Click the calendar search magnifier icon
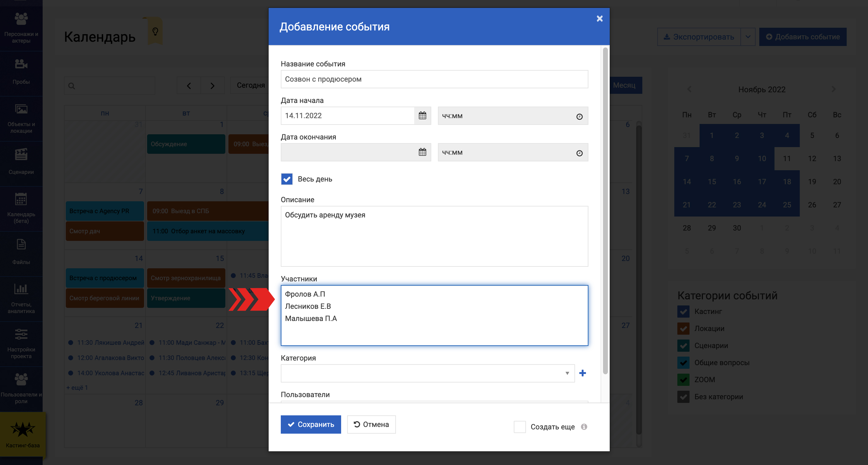The height and width of the screenshot is (465, 868). click(72, 86)
